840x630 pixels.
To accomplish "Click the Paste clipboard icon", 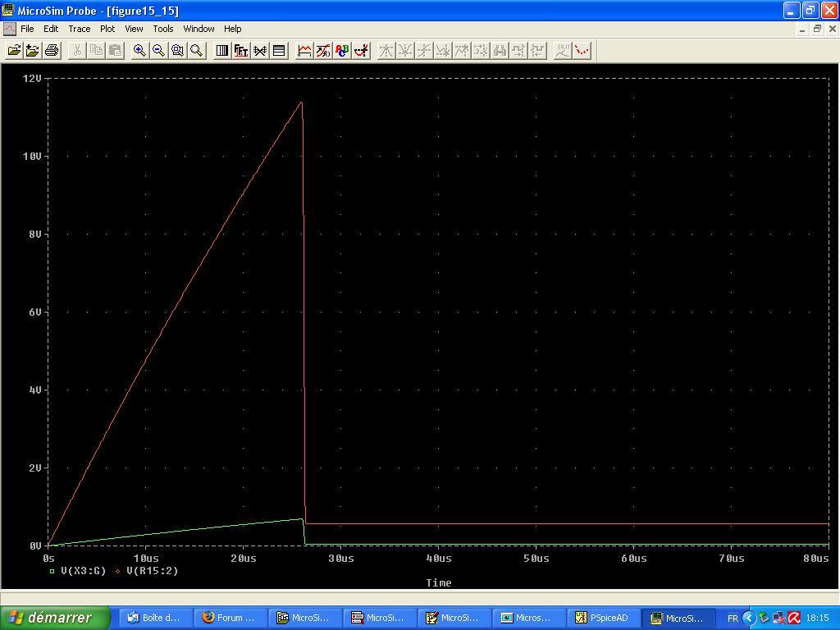I will [x=115, y=50].
